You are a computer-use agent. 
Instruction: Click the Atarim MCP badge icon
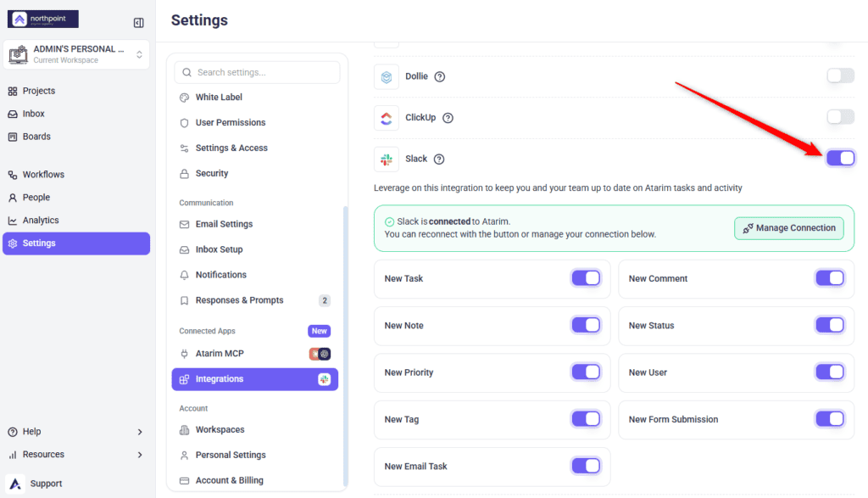coord(320,354)
